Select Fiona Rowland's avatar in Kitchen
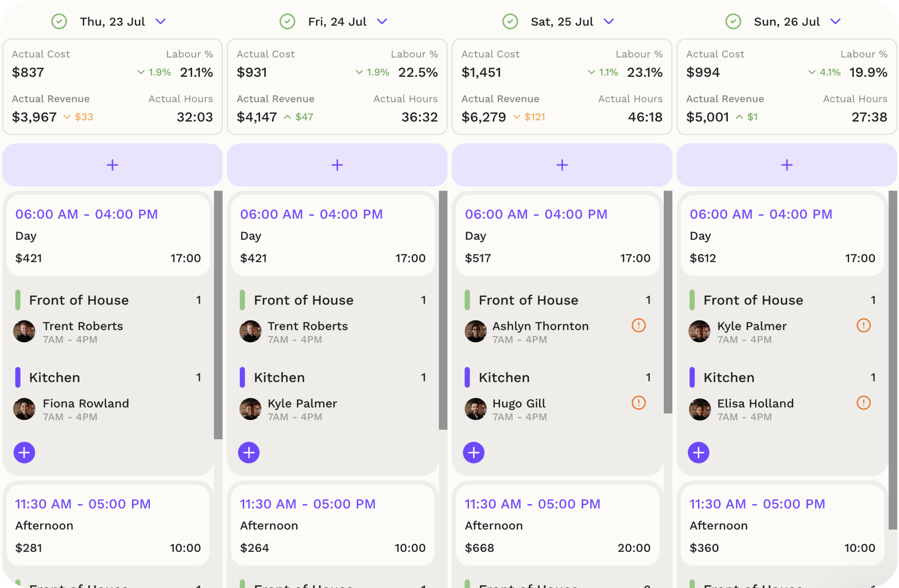The image size is (899, 588). point(24,409)
